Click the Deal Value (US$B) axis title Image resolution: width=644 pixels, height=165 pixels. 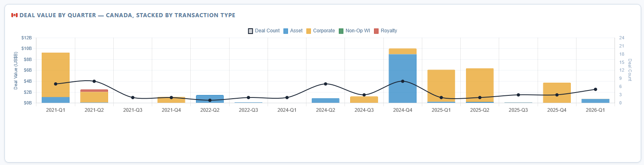[x=16, y=70]
